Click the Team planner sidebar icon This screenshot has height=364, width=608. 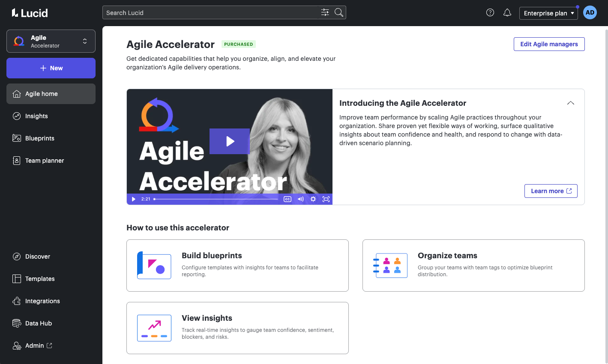(x=17, y=161)
